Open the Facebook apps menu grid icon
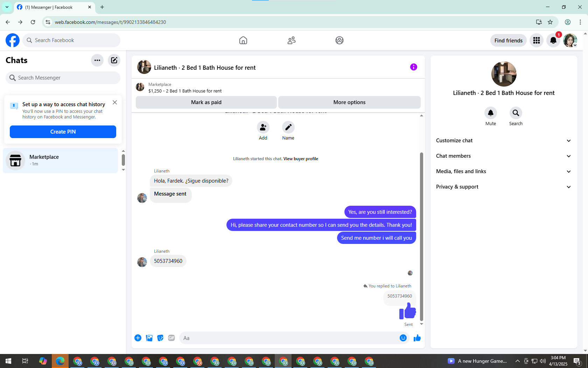Screen dimensions: 588x368 [537, 40]
